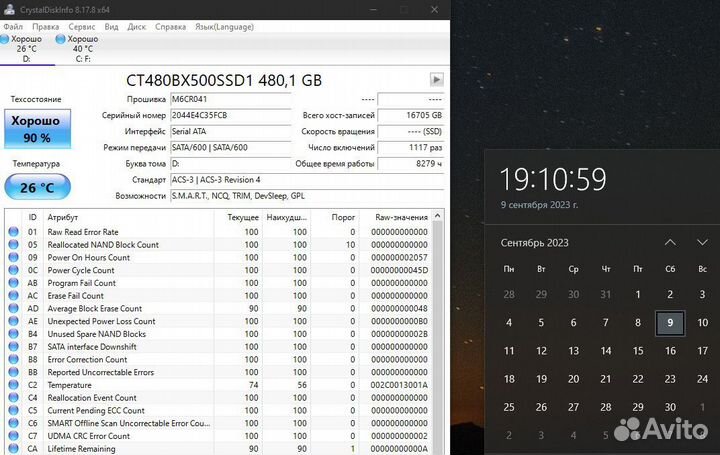Screen dimensions: 720x455
Task: Click the status icon for Unexpected Power Loss Count
Action: tap(13, 321)
